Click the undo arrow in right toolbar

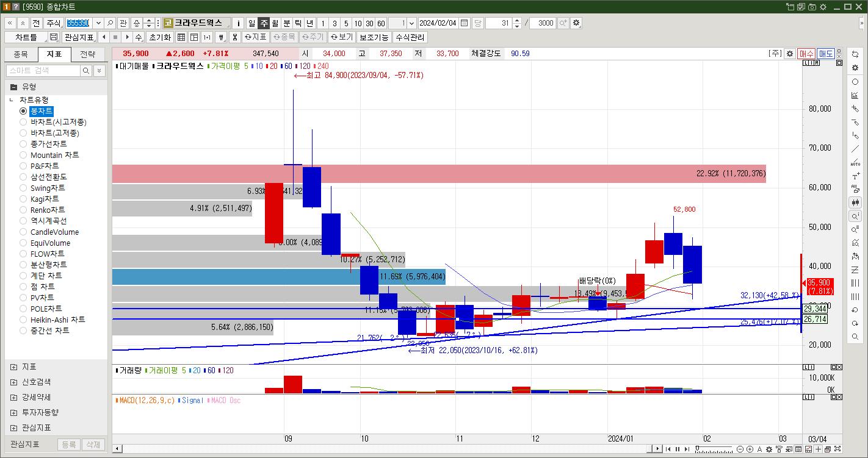click(x=855, y=310)
